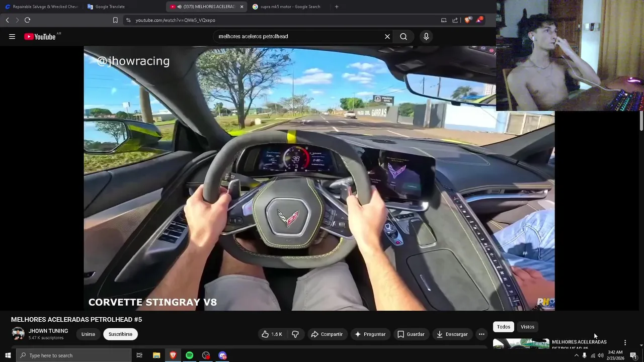Share this page from the address bar
Screen dimensions: 644x362
tap(455, 20)
